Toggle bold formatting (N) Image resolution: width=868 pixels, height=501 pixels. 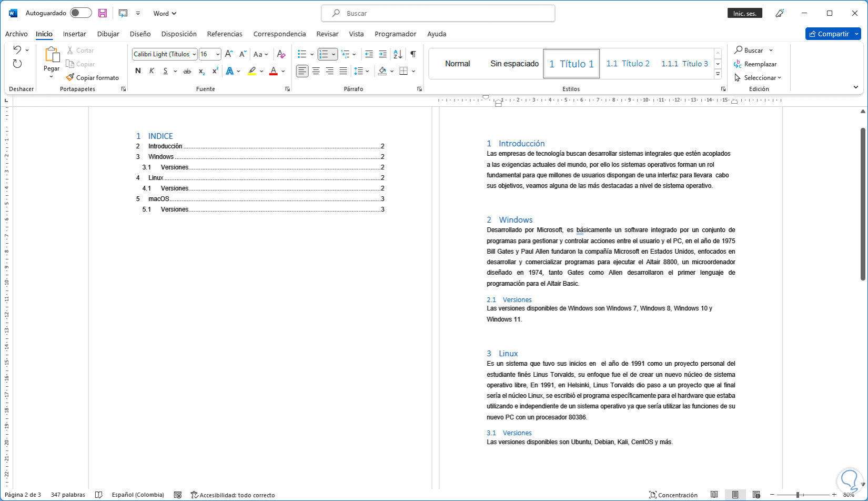point(138,71)
